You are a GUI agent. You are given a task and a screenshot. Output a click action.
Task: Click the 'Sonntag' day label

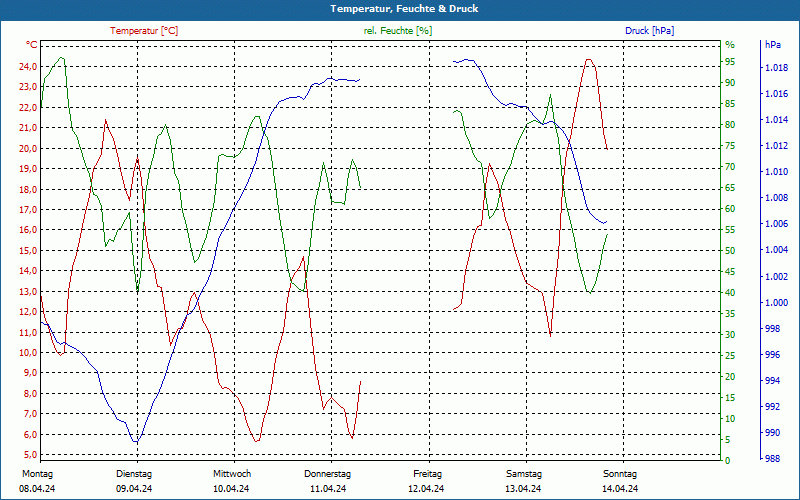tap(620, 474)
